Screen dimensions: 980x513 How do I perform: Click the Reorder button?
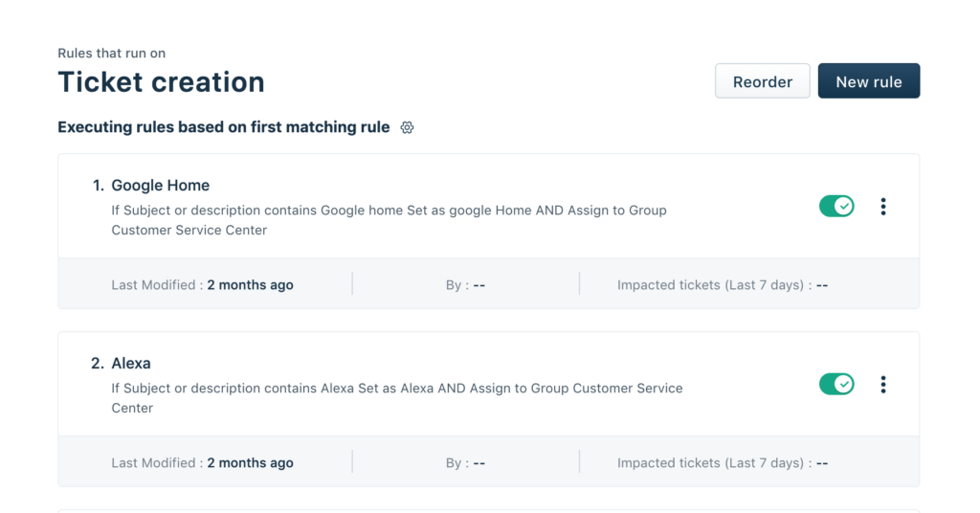763,81
